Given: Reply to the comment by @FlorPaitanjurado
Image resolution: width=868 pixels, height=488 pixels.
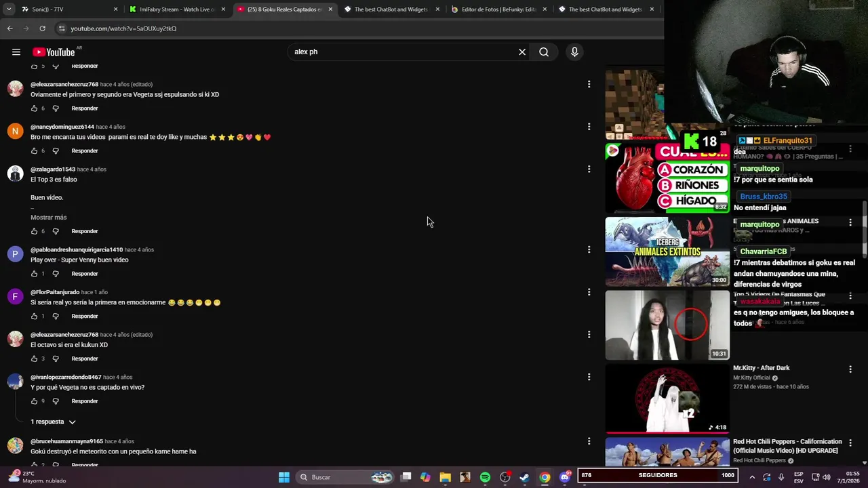Looking at the screenshot, I should tap(85, 317).
